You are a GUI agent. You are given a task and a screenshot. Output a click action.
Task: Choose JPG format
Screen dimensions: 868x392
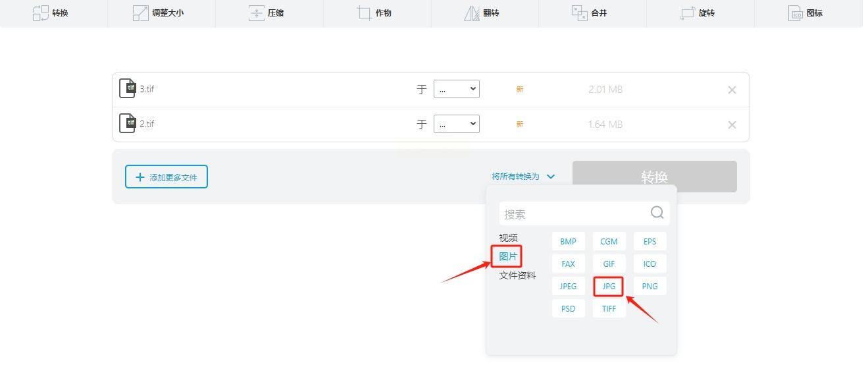pyautogui.click(x=609, y=286)
